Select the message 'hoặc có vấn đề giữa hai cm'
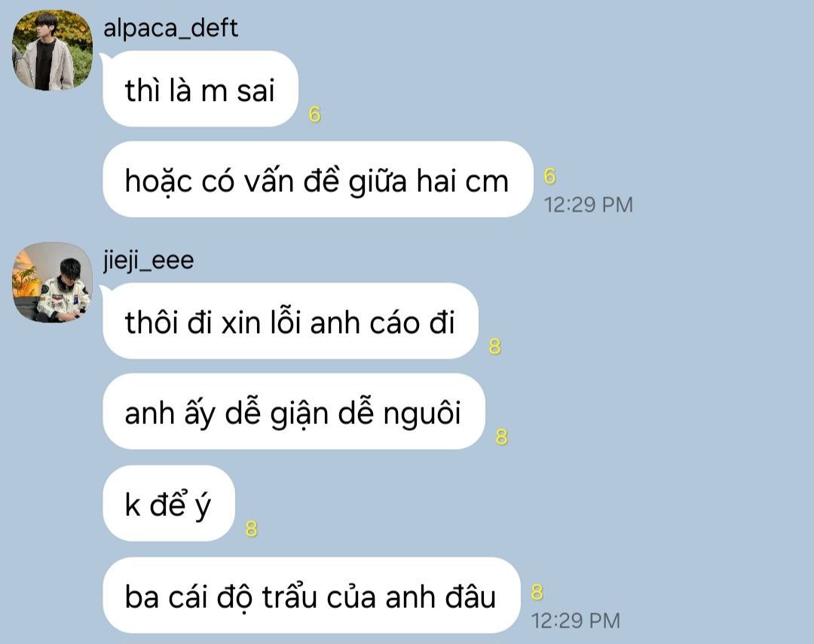 pos(318,179)
